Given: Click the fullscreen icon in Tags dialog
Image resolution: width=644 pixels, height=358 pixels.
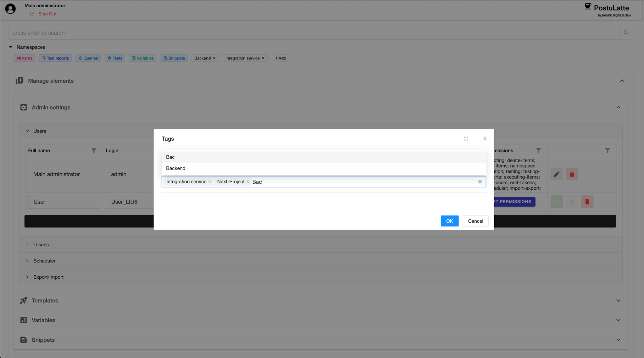Looking at the screenshot, I should pyautogui.click(x=466, y=139).
